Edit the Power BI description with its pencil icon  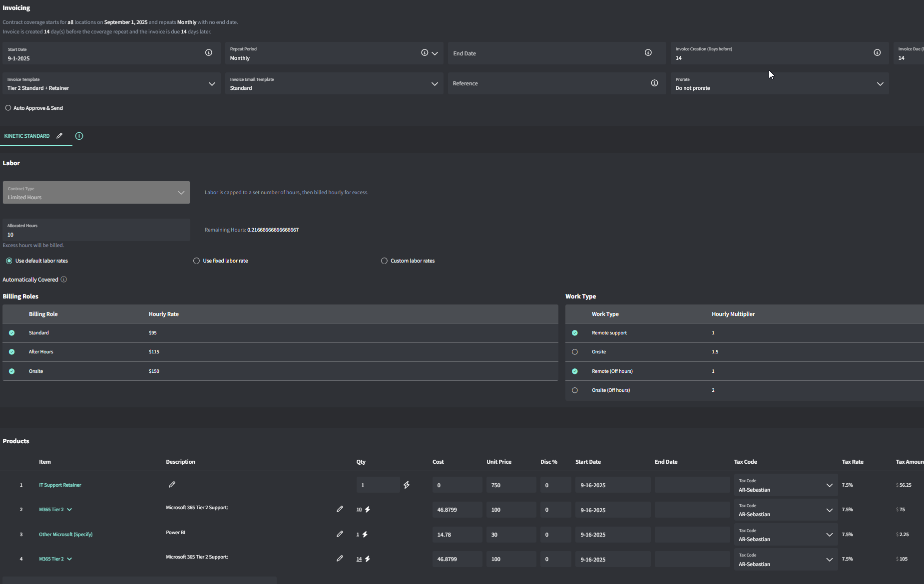(x=340, y=534)
